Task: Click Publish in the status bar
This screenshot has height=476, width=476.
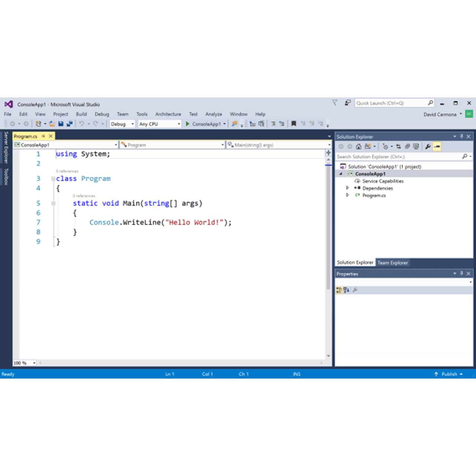Action: (x=449, y=374)
